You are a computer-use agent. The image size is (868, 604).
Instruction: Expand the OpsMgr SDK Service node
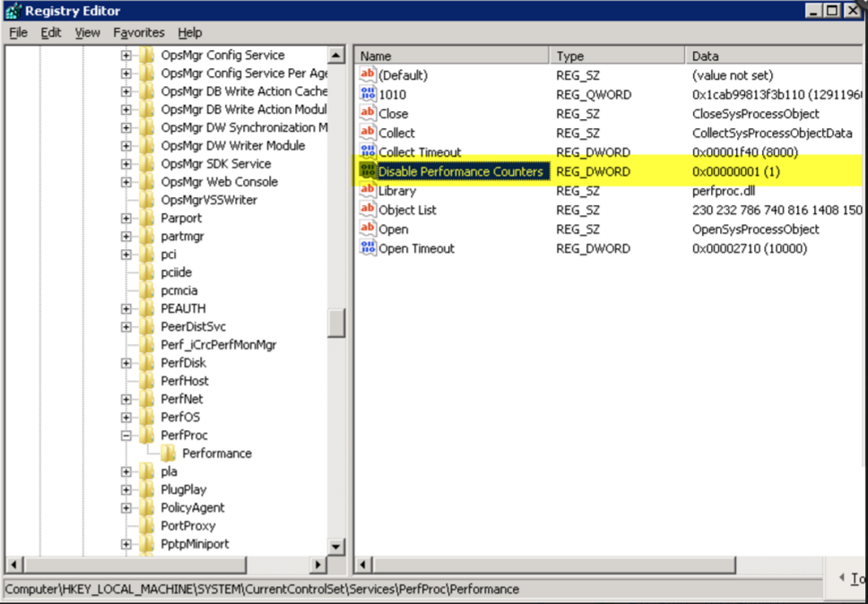click(126, 164)
